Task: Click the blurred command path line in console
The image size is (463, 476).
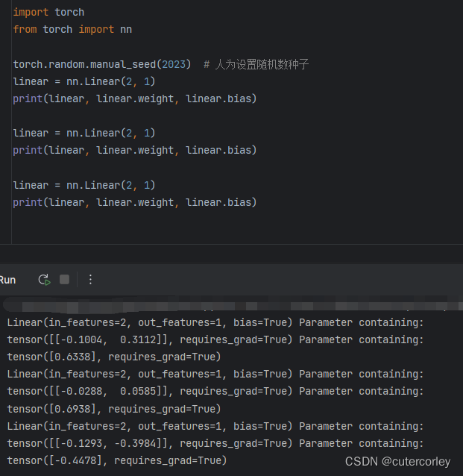Action: tap(224, 306)
